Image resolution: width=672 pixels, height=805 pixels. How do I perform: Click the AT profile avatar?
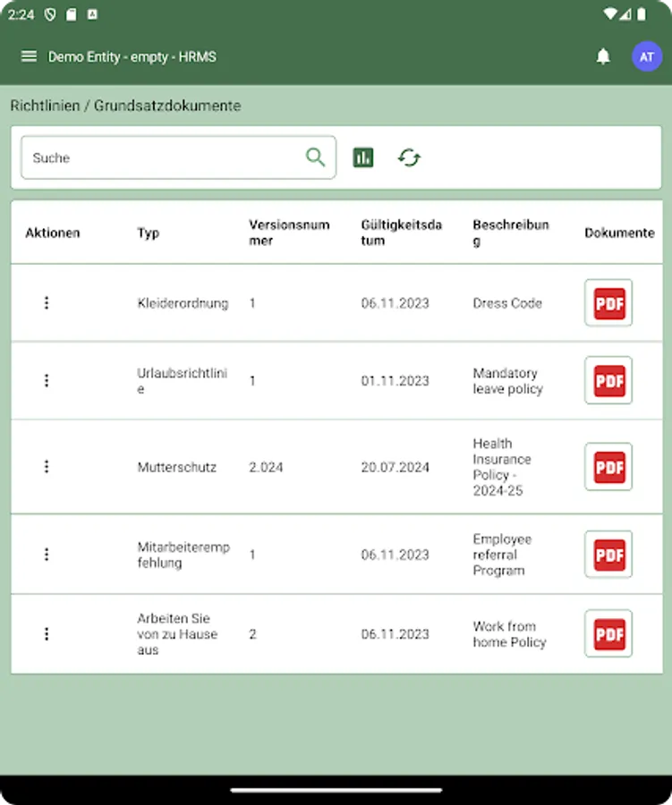646,55
